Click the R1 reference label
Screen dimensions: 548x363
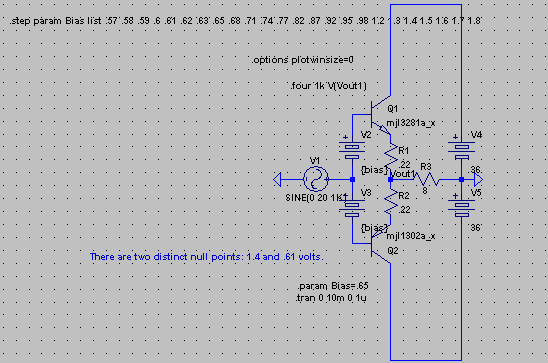[404, 151]
